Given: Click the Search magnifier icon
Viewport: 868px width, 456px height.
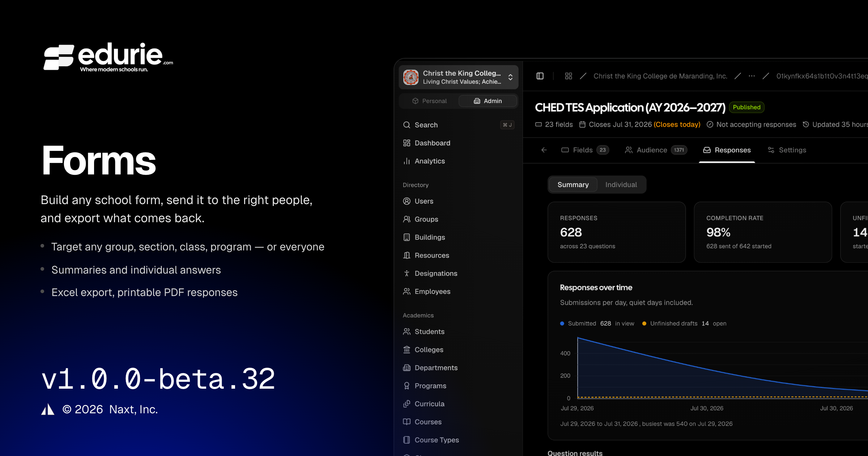Looking at the screenshot, I should 407,125.
